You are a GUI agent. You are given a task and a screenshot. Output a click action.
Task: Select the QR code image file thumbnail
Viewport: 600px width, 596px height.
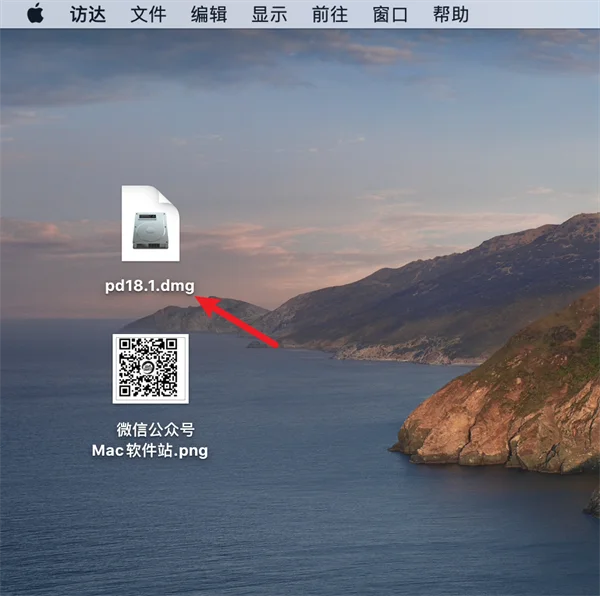click(x=150, y=369)
